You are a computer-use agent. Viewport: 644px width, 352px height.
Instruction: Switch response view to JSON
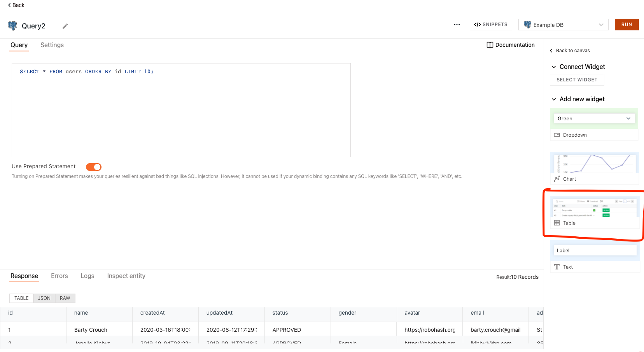(x=44, y=298)
